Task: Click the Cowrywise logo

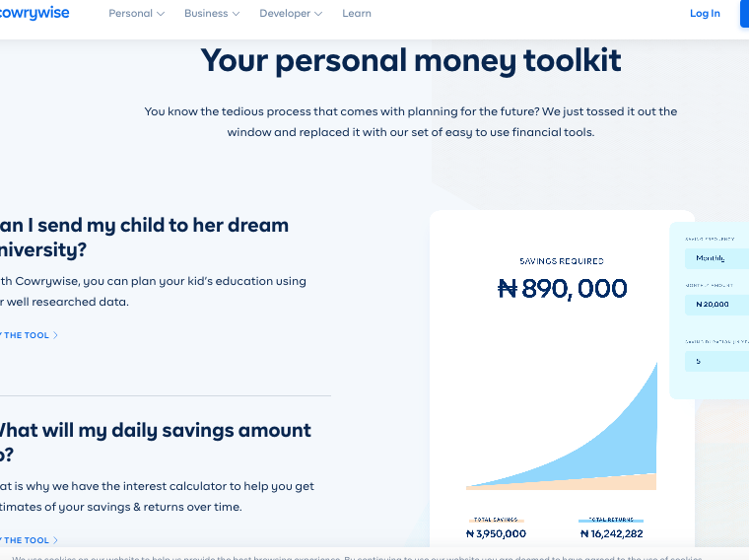Action: [x=34, y=13]
